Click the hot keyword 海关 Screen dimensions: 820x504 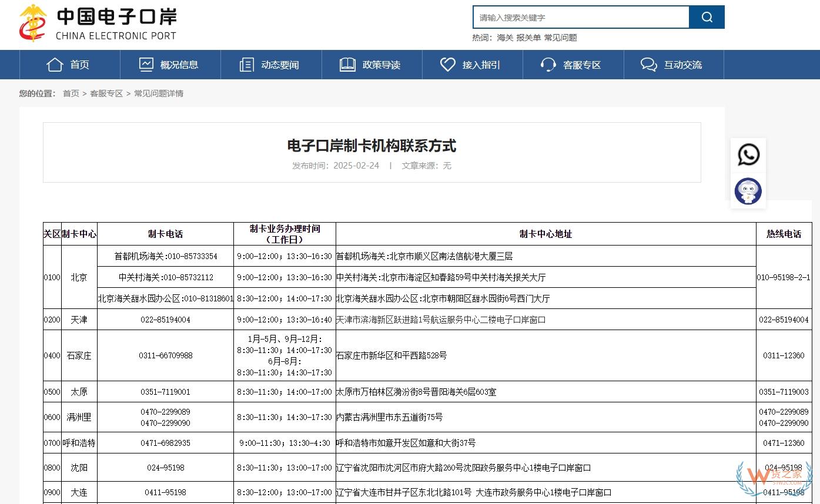505,38
